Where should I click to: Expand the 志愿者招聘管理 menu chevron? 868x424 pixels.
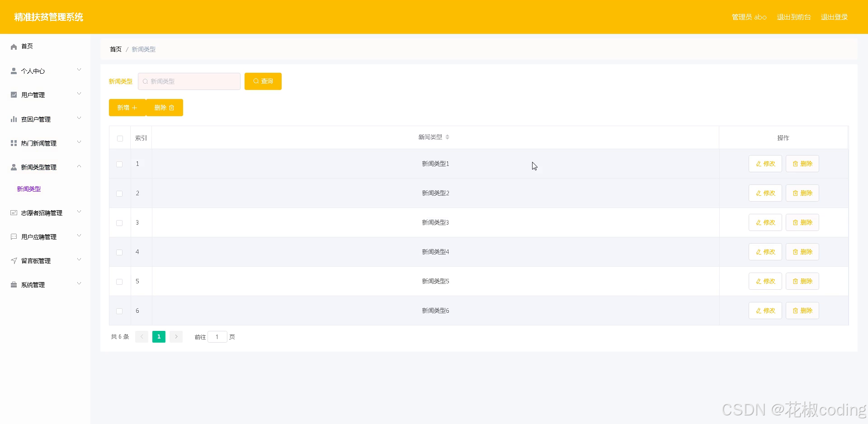click(79, 212)
